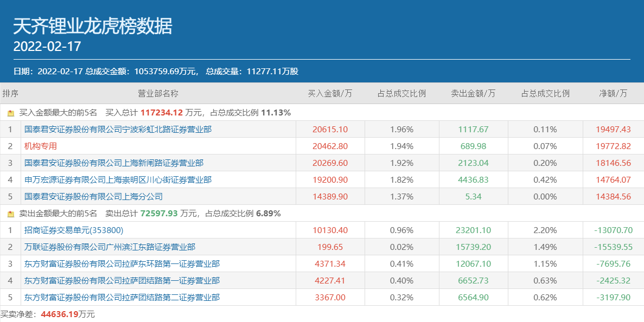
Task: Open 万联证券 广州滨江东路证券营业部 link
Action: 110,247
